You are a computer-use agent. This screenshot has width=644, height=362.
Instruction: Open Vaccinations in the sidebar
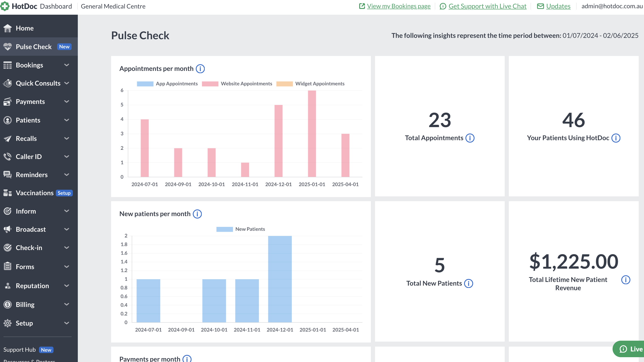tap(39, 193)
